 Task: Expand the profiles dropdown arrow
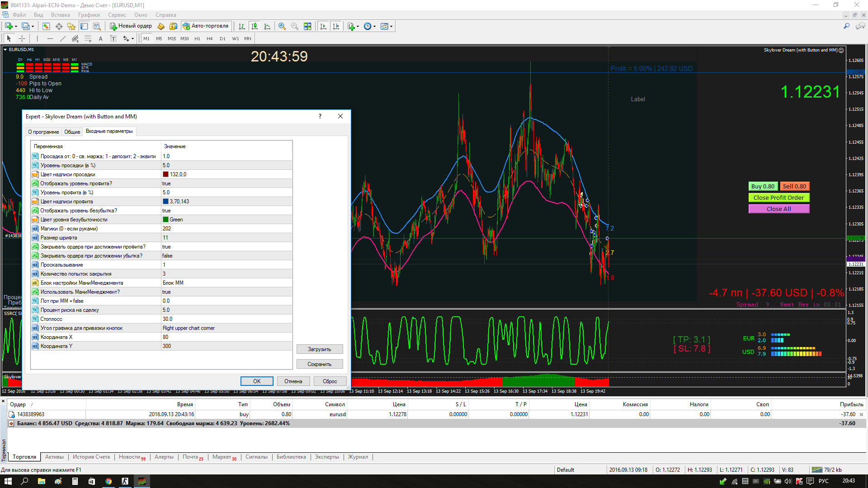click(x=33, y=26)
